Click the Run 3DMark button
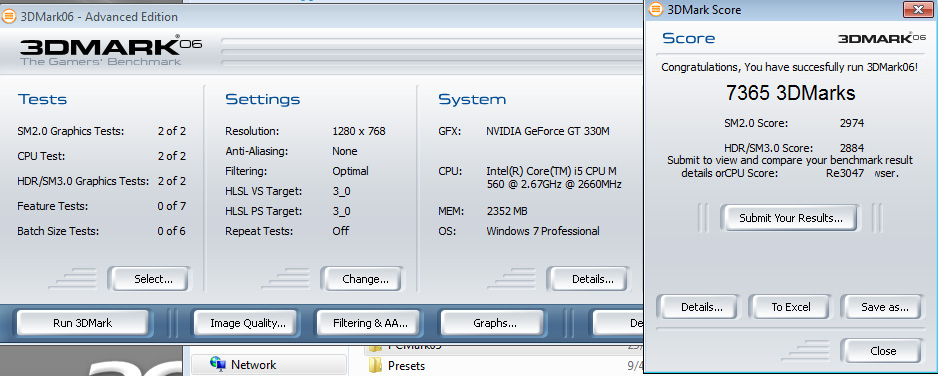 click(x=83, y=323)
